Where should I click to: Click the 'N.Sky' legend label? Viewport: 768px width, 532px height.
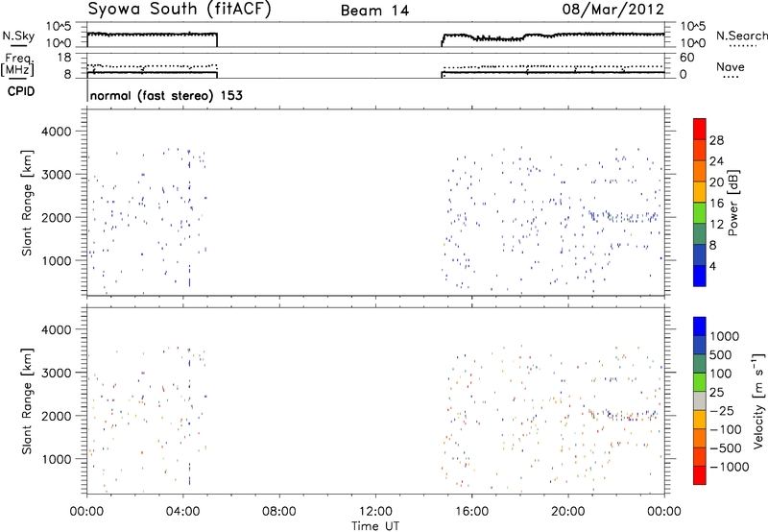tap(18, 36)
